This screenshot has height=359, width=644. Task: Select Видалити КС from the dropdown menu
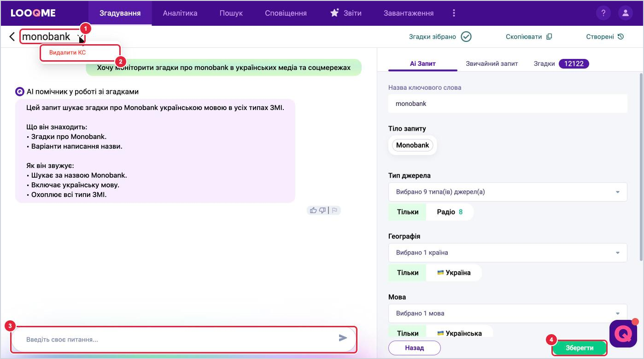pos(67,52)
